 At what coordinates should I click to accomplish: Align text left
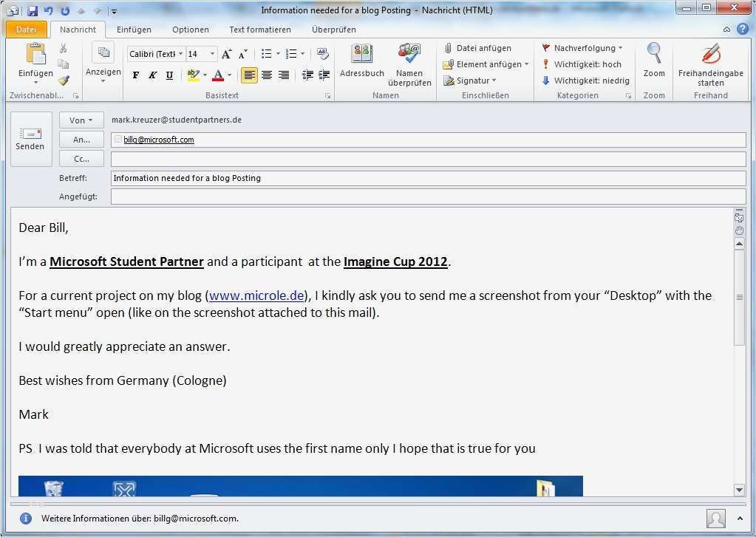(x=249, y=75)
